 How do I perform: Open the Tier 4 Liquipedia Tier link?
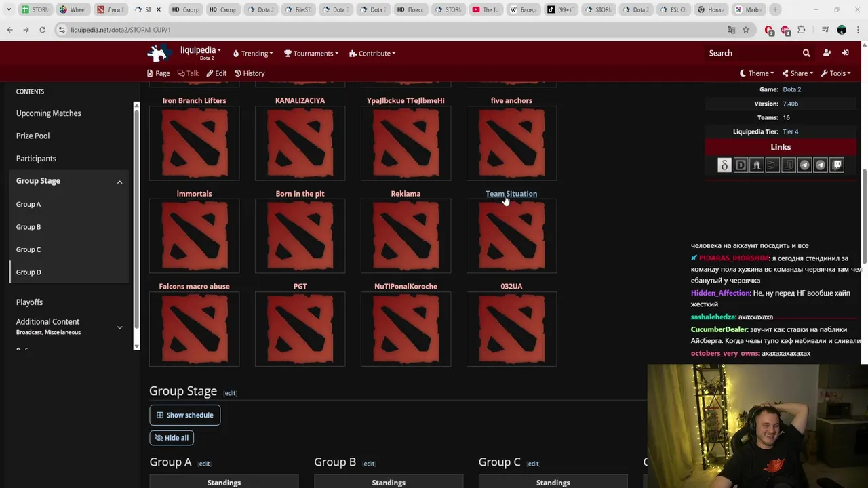tap(790, 131)
